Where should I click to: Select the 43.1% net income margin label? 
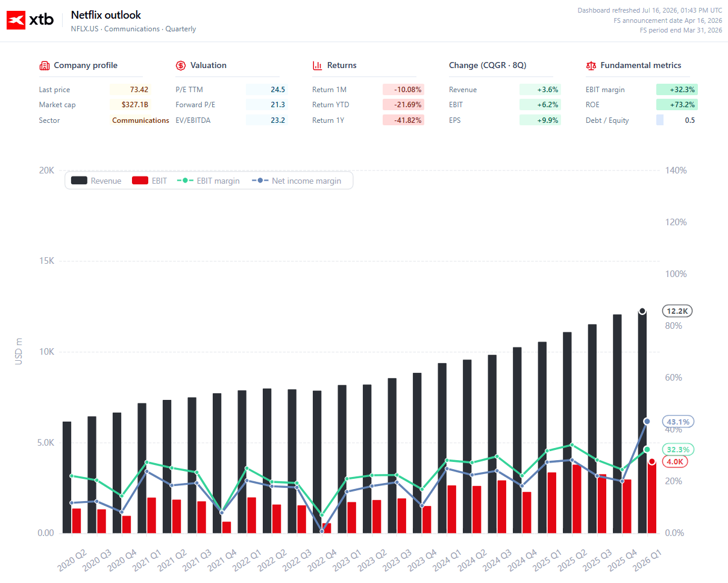679,422
